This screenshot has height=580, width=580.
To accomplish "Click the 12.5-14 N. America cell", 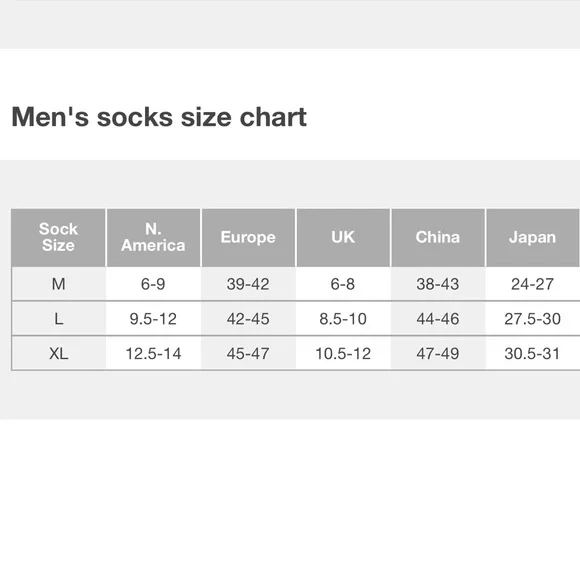I will (x=153, y=354).
